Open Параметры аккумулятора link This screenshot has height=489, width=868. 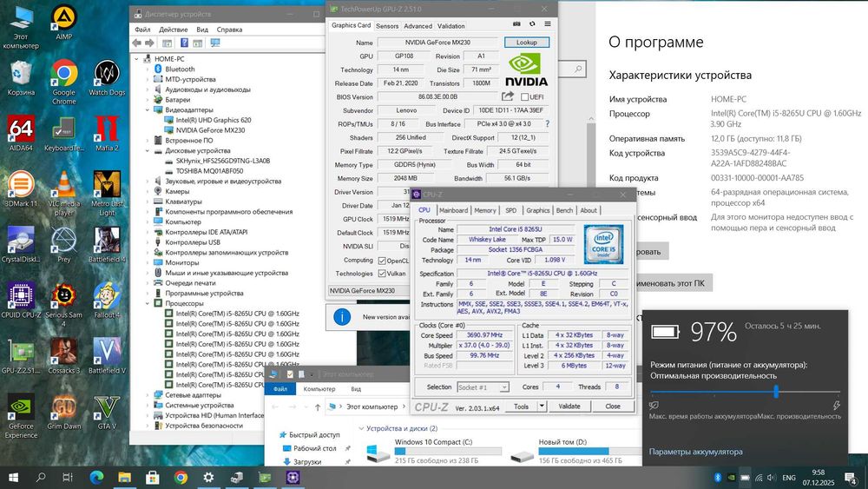click(696, 452)
